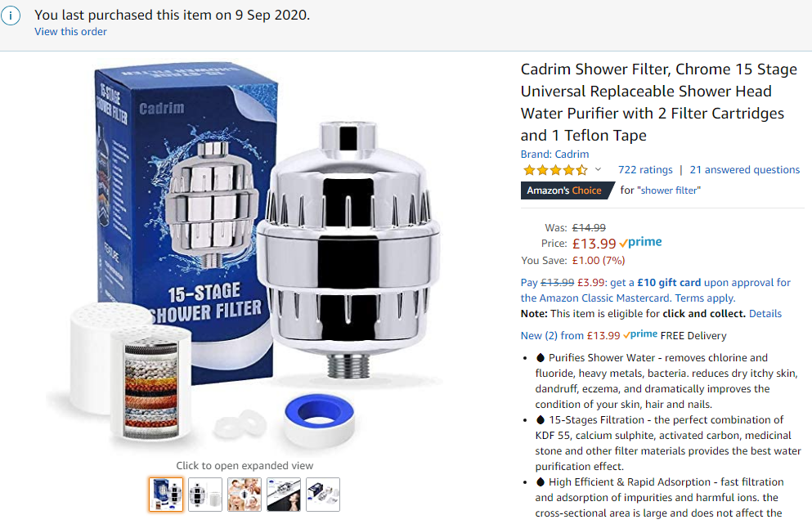View the fourth thumbnail of shower installation

[284, 495]
